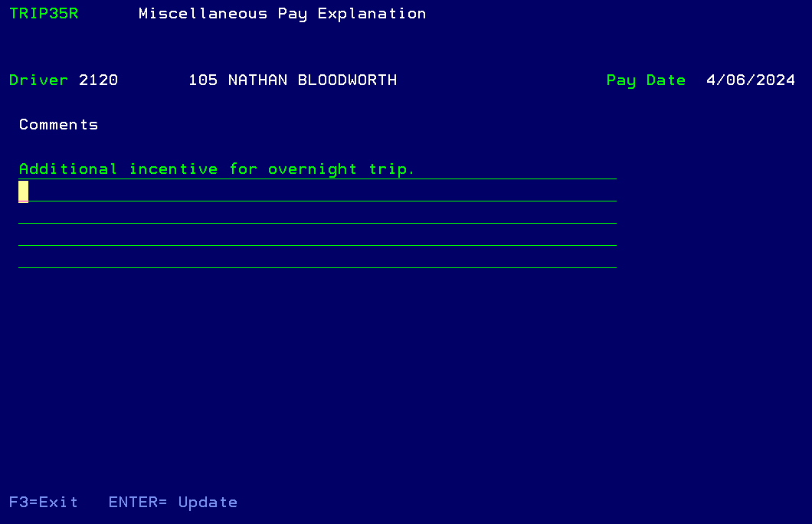The width and height of the screenshot is (812, 524).
Task: Select the third comment input line
Action: [317, 214]
